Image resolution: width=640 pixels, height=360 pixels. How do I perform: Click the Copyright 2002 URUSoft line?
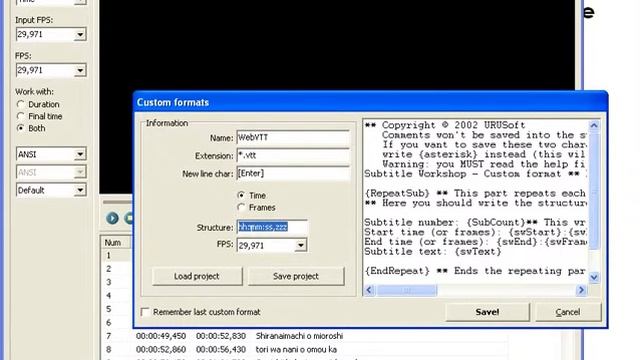pyautogui.click(x=445, y=125)
